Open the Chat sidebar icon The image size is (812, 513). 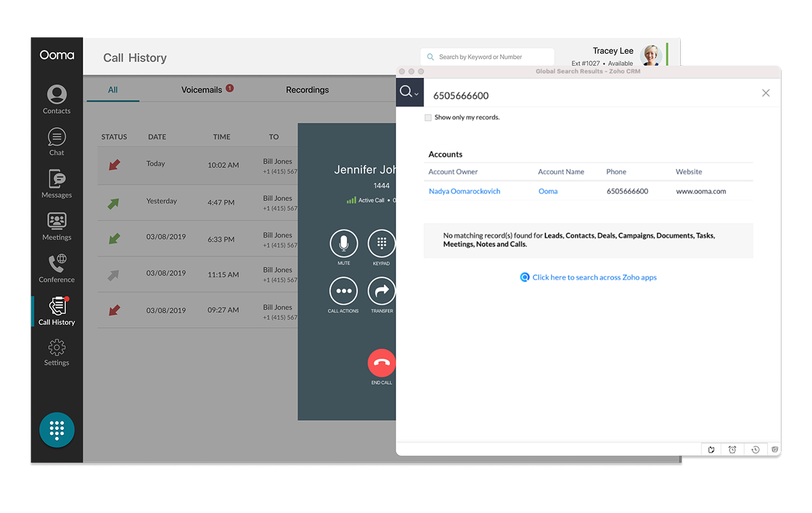coord(57,142)
